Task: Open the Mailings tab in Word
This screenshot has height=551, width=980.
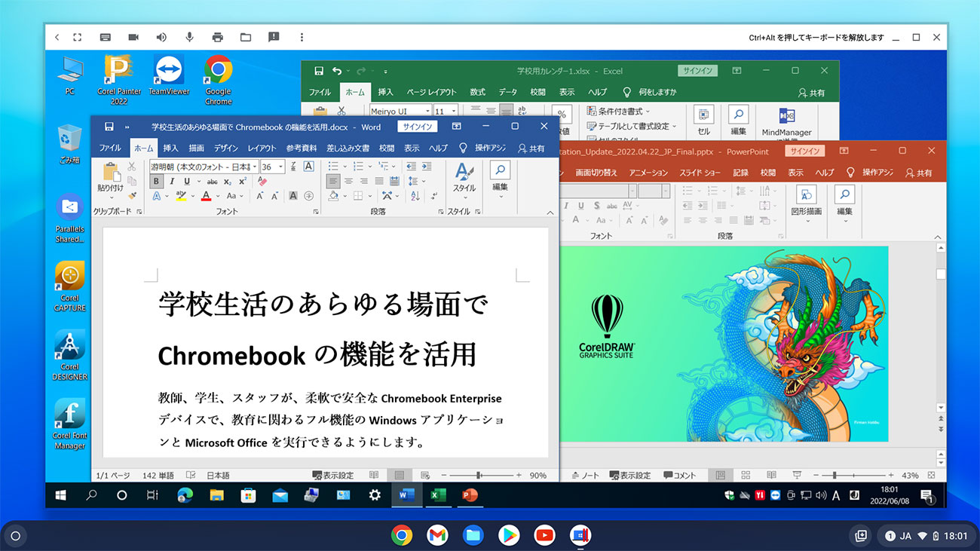Action: coord(348,148)
